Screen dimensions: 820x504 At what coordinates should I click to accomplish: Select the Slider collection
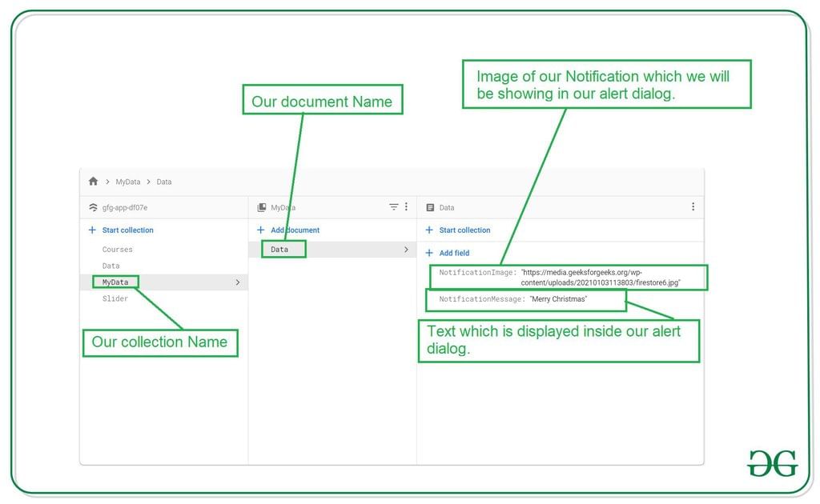pyautogui.click(x=114, y=297)
